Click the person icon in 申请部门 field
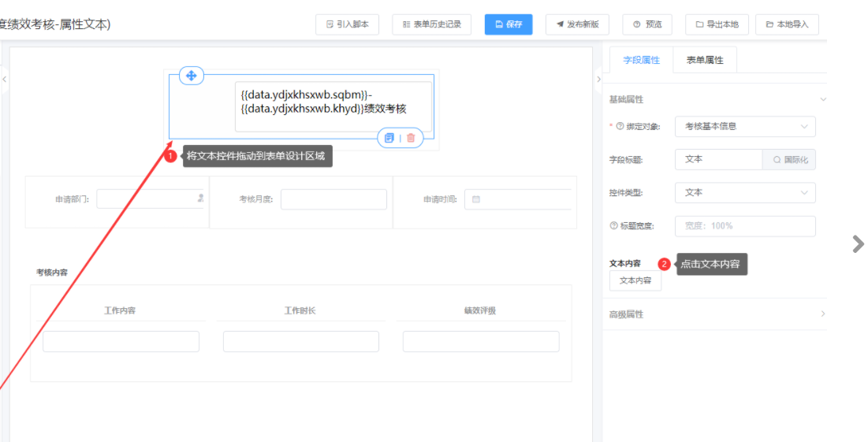868x442 pixels. coord(200,199)
